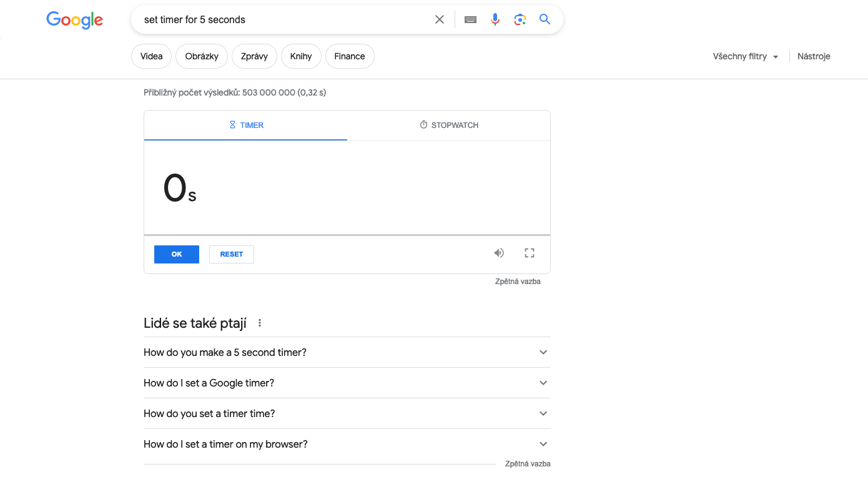This screenshot has height=477, width=868.
Task: Reset the timer
Action: pos(231,254)
